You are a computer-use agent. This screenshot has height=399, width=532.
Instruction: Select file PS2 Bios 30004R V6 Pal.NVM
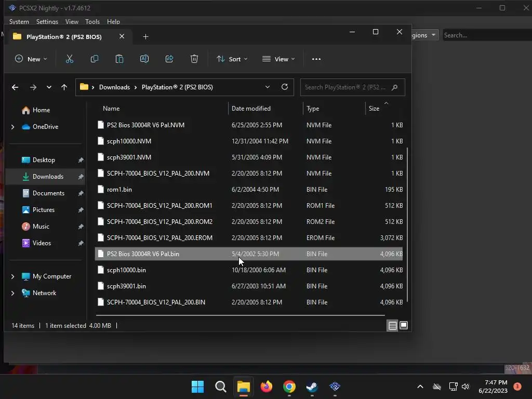pos(249,125)
